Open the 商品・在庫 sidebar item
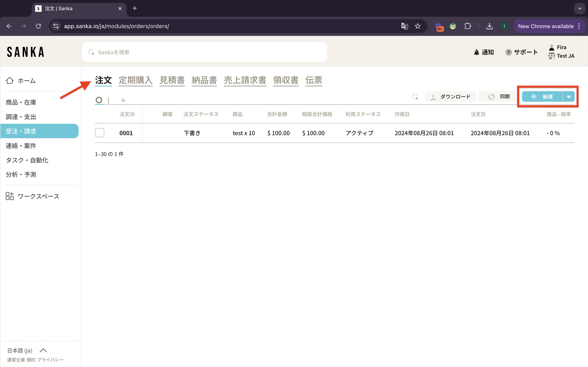The height and width of the screenshot is (367, 588). point(21,102)
